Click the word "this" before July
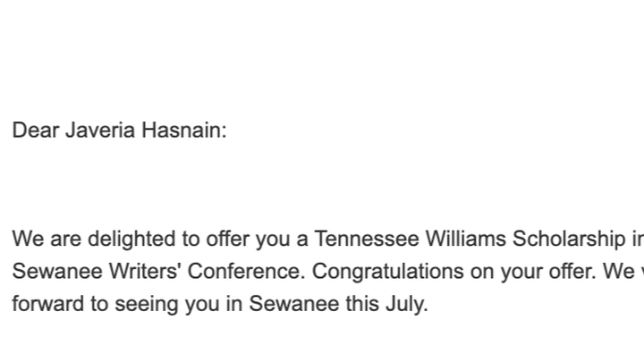 coord(362,304)
